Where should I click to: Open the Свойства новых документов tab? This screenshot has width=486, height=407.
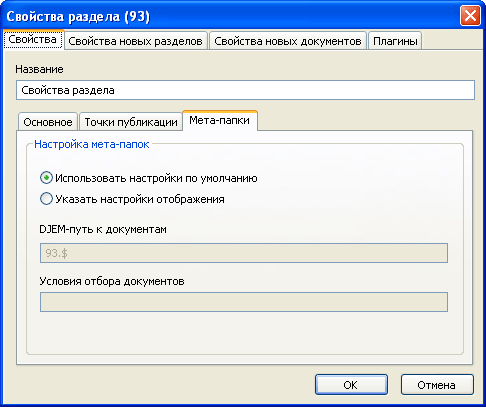pos(288,41)
